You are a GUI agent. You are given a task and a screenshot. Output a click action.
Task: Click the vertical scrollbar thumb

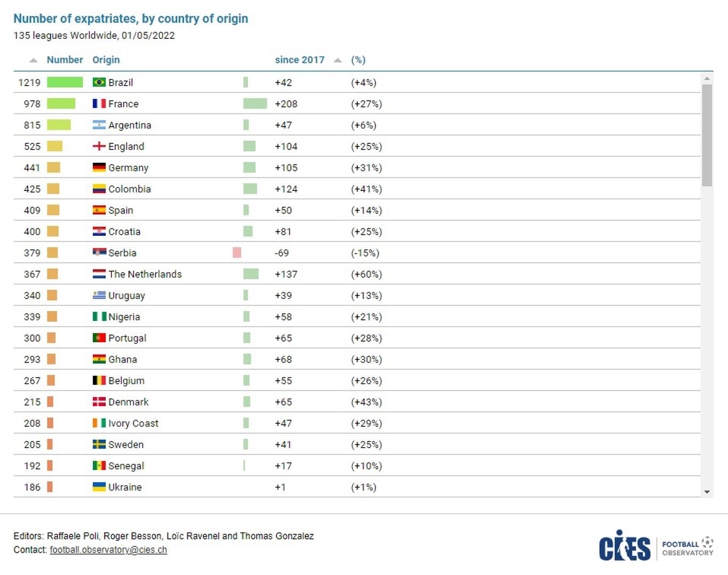click(x=707, y=136)
